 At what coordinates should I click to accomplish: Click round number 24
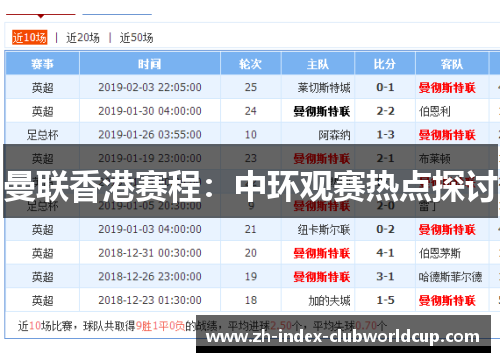pyautogui.click(x=251, y=111)
